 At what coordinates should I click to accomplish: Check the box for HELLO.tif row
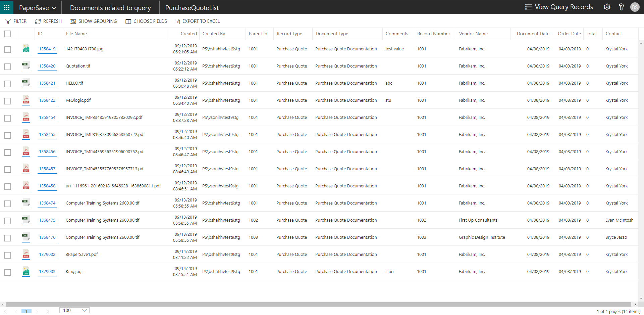tap(8, 84)
